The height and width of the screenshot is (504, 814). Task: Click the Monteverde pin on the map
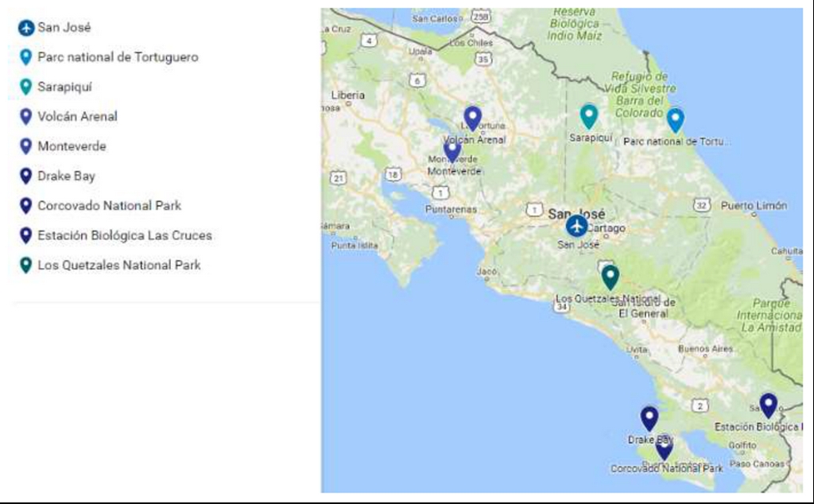click(x=452, y=149)
